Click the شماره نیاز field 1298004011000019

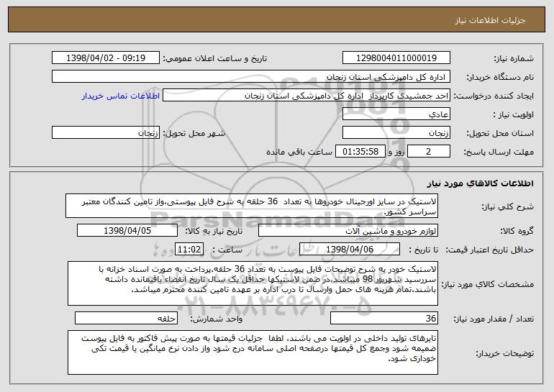click(x=396, y=58)
